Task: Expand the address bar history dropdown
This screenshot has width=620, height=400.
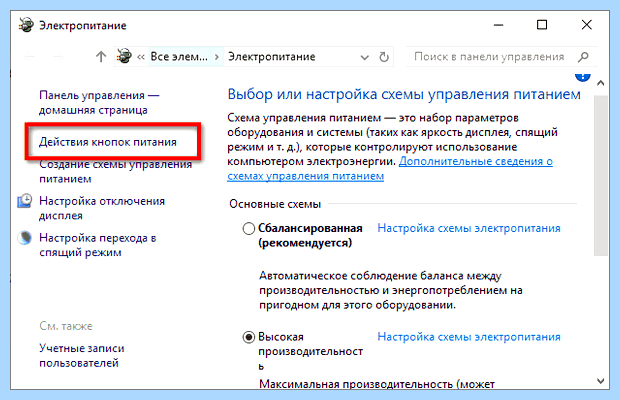Action: pos(364,57)
